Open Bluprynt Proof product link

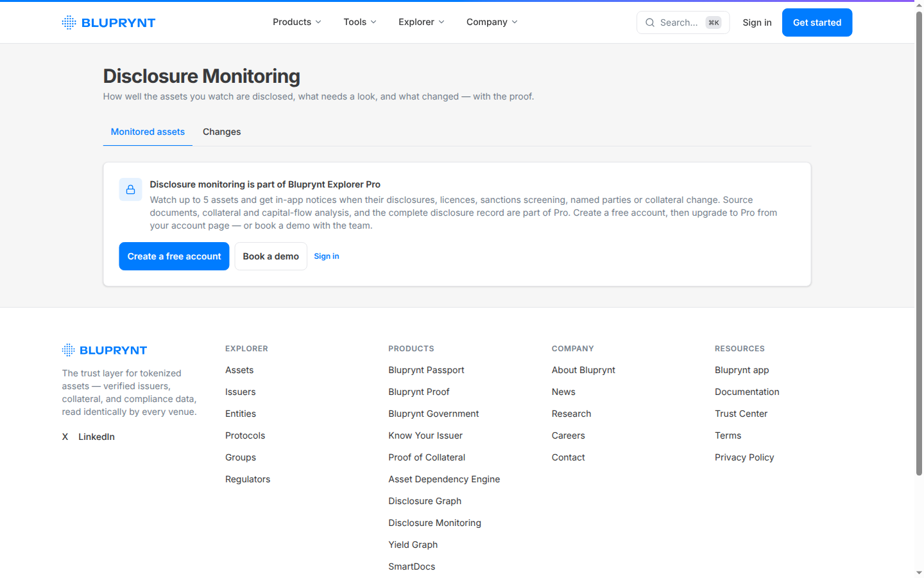point(419,392)
